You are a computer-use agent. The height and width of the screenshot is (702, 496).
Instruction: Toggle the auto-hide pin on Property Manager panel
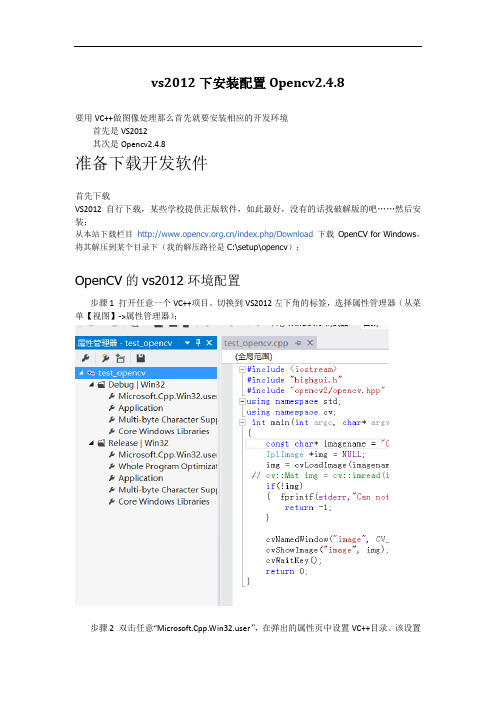point(198,343)
